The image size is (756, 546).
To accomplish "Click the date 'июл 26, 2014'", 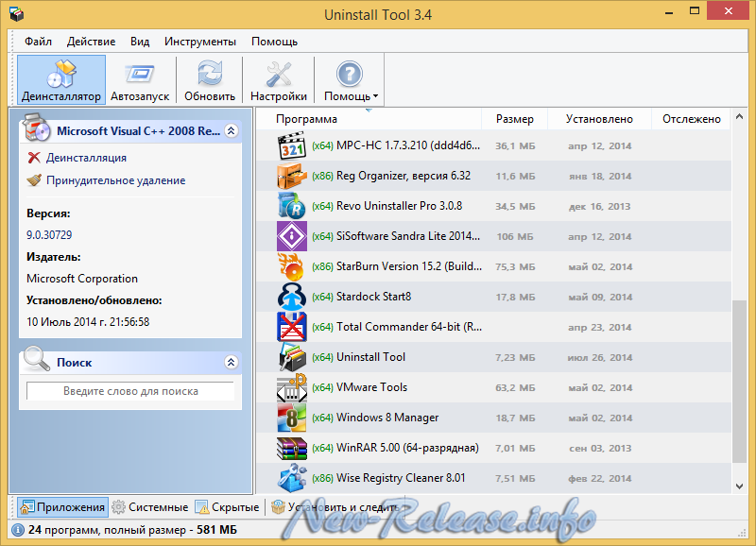I will pyautogui.click(x=600, y=358).
